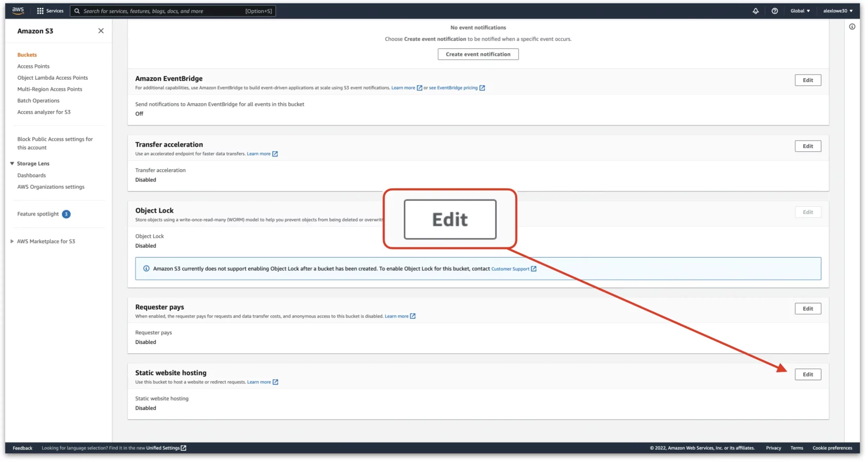Open see EventBridge pricing link
The height and width of the screenshot is (462, 868).
click(x=454, y=88)
